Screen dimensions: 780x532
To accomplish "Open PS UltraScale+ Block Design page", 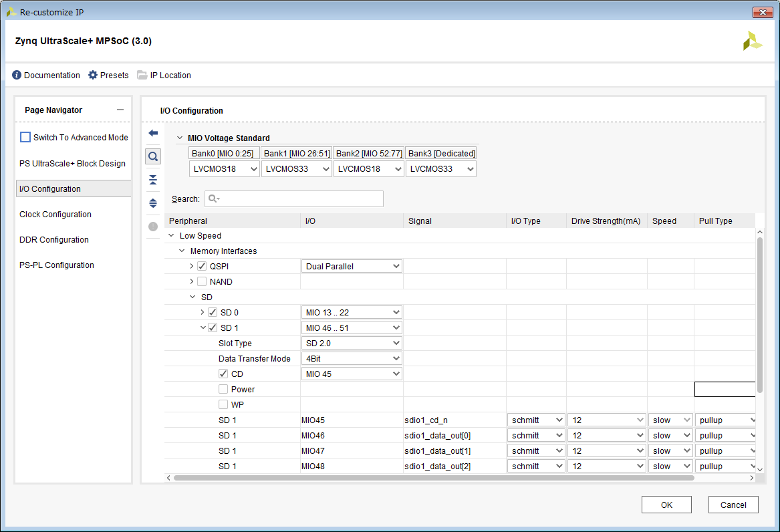I will point(73,164).
